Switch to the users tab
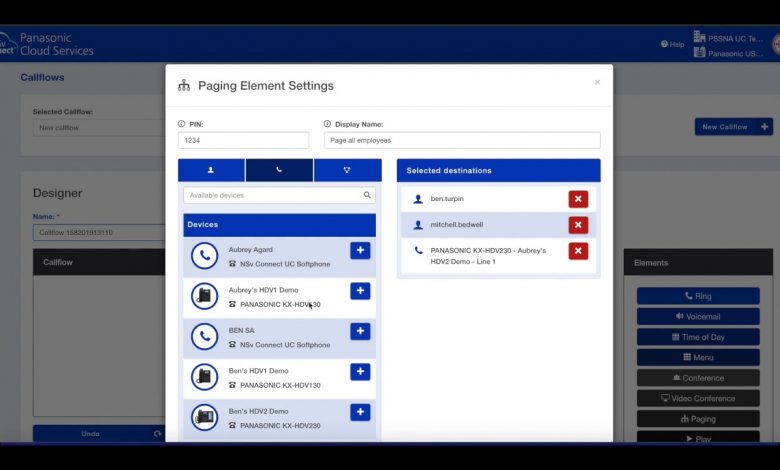This screenshot has width=780, height=470. coord(211,170)
